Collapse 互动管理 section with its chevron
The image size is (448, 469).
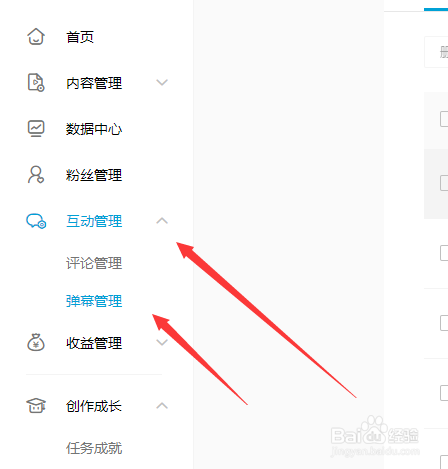(x=162, y=221)
